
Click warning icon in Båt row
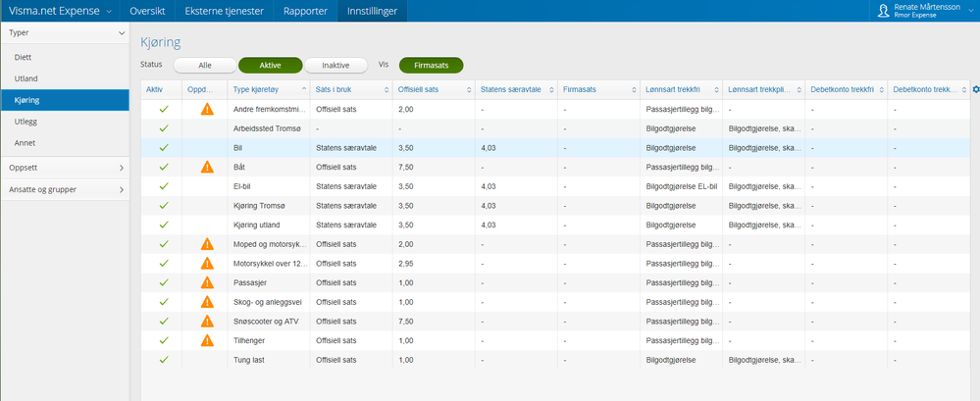[207, 168]
